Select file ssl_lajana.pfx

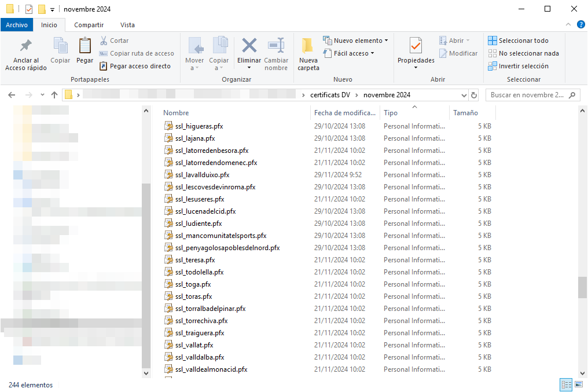coord(195,138)
